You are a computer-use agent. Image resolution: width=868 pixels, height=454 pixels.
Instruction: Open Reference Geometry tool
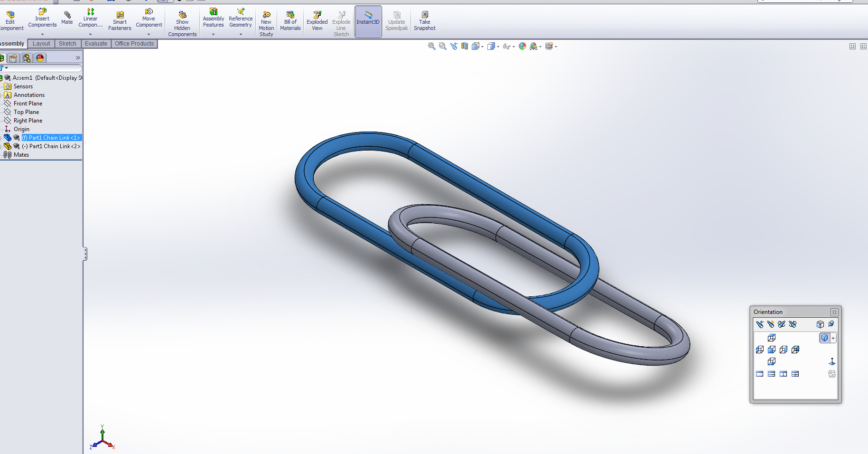pos(241,18)
